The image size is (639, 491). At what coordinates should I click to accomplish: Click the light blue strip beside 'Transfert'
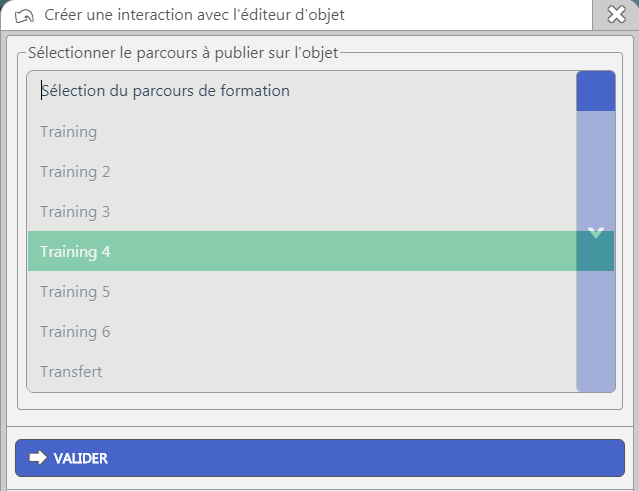596,371
